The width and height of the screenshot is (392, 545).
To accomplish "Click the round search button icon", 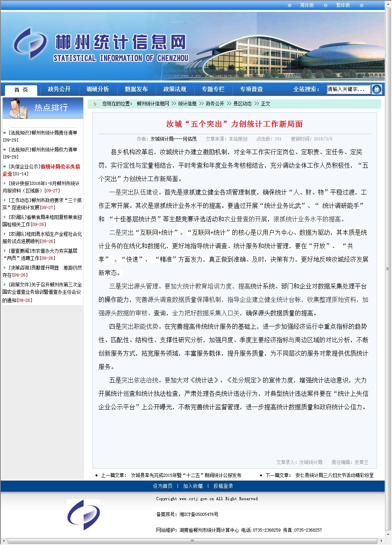I will tap(377, 89).
